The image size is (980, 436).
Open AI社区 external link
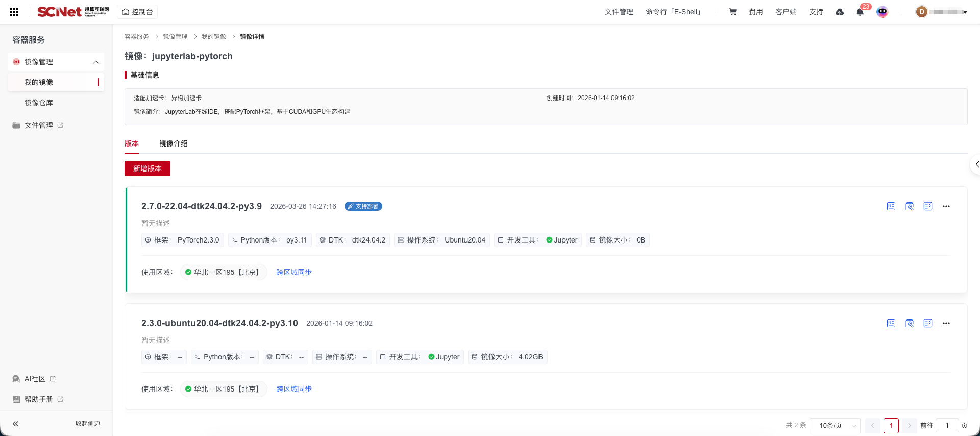[34, 379]
